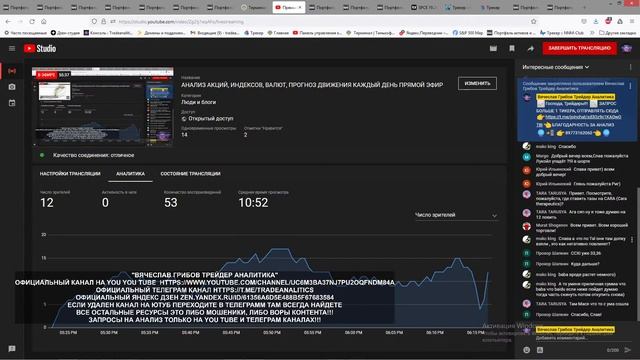Screen dimensions: 640x360
Task: Select the live Stream icon in sidebar
Action: (x=12, y=71)
